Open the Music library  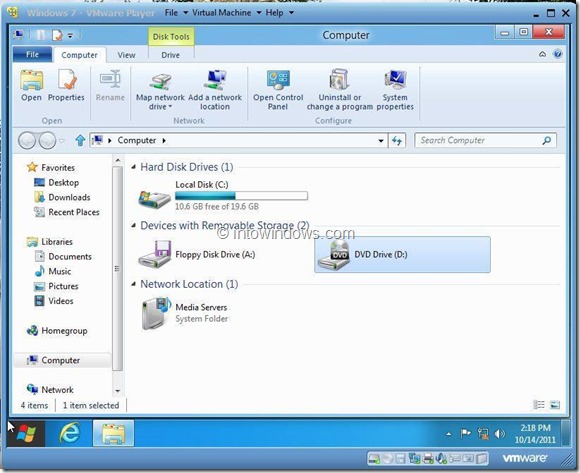(x=53, y=271)
